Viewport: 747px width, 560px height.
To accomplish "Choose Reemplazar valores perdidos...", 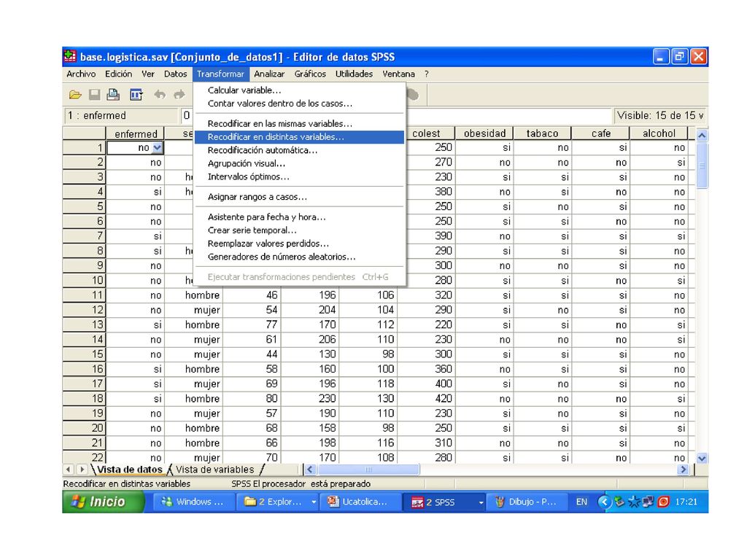I will [300, 244].
